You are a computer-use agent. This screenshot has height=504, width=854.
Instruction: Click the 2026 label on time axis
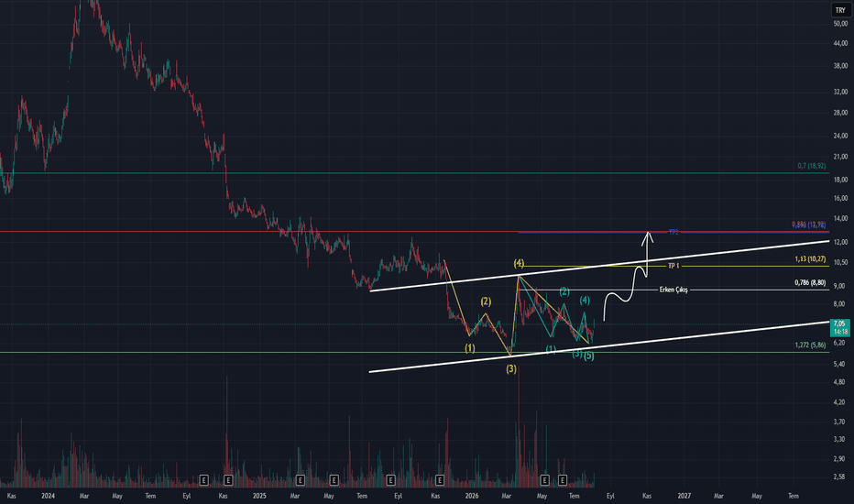coord(472,496)
